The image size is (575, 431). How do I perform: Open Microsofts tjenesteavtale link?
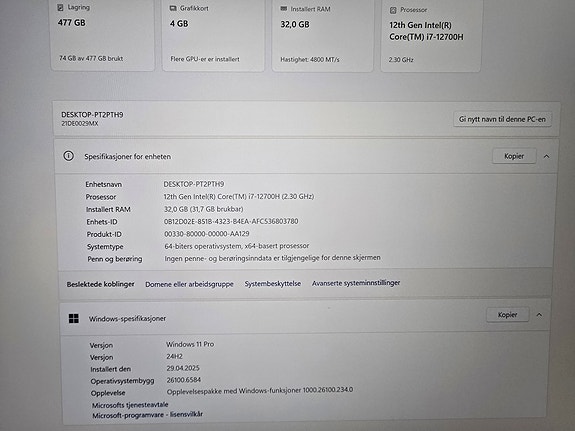click(x=130, y=405)
